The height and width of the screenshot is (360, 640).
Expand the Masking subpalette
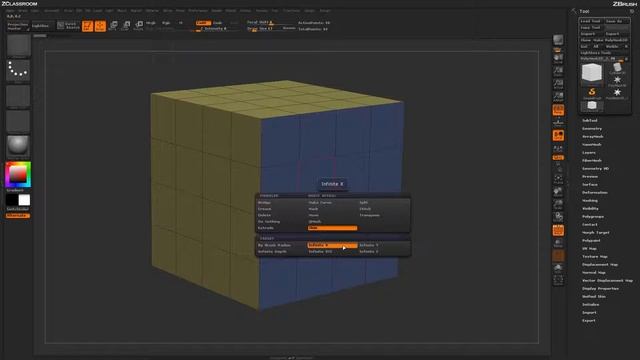pos(589,200)
